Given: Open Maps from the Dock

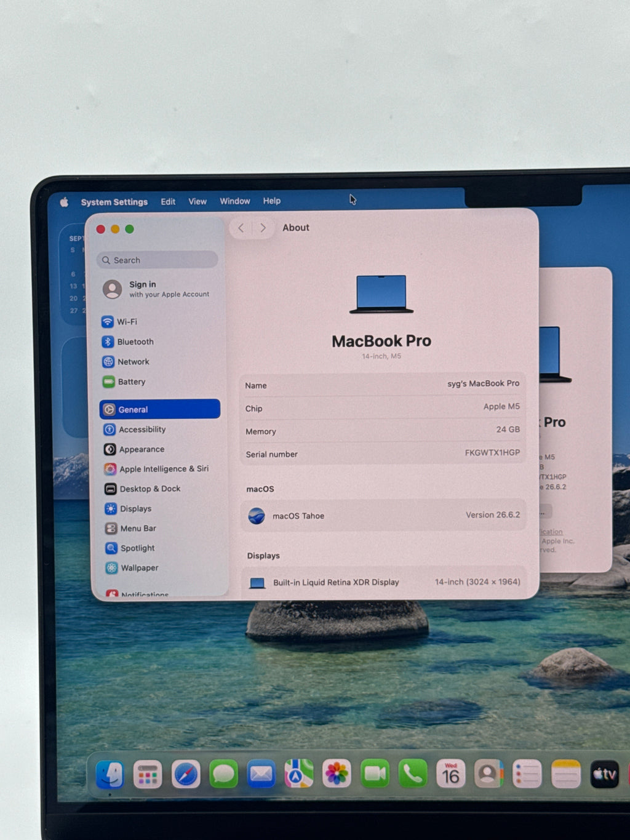Looking at the screenshot, I should coord(299,774).
